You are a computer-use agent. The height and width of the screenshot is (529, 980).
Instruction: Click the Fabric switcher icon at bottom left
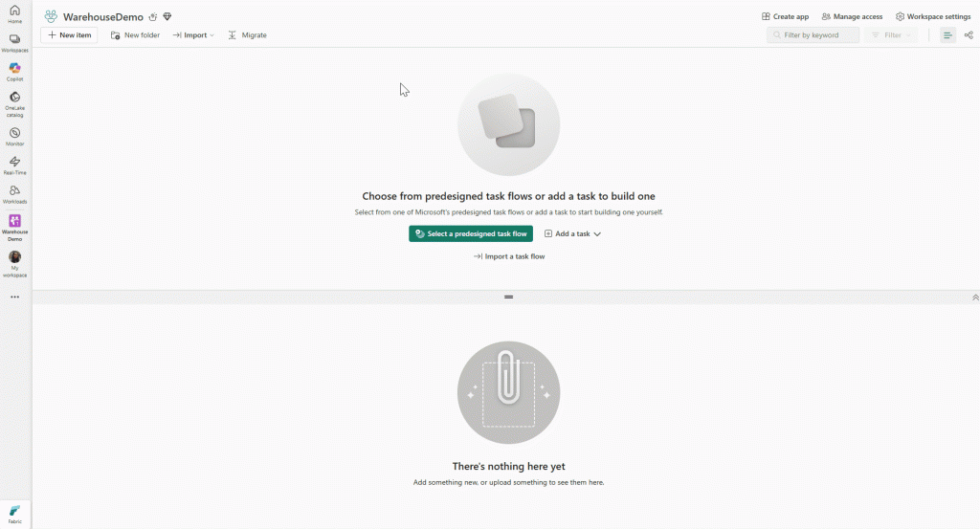14,513
